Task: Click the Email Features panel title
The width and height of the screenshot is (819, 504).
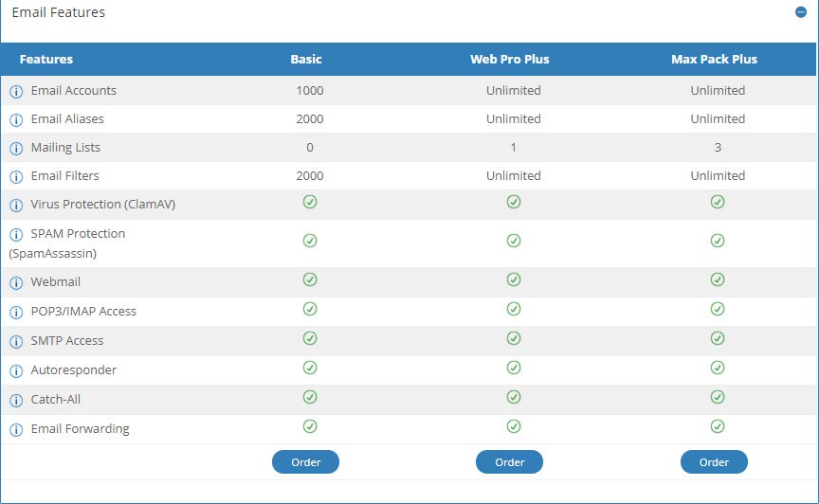Action: click(58, 13)
